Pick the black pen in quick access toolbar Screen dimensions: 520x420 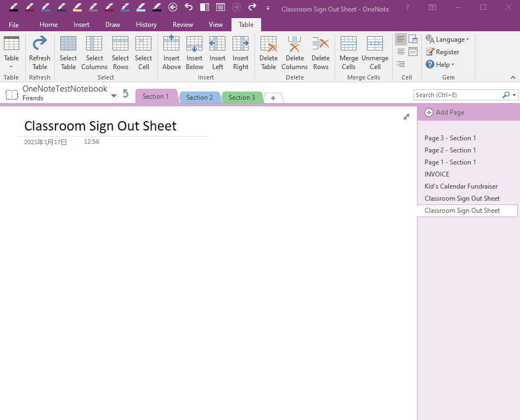14,7
